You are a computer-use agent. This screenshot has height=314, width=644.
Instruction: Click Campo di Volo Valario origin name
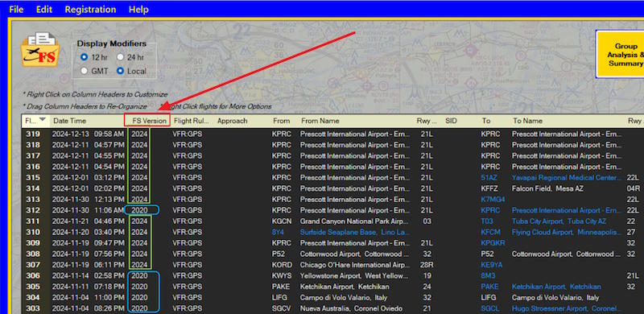point(343,298)
